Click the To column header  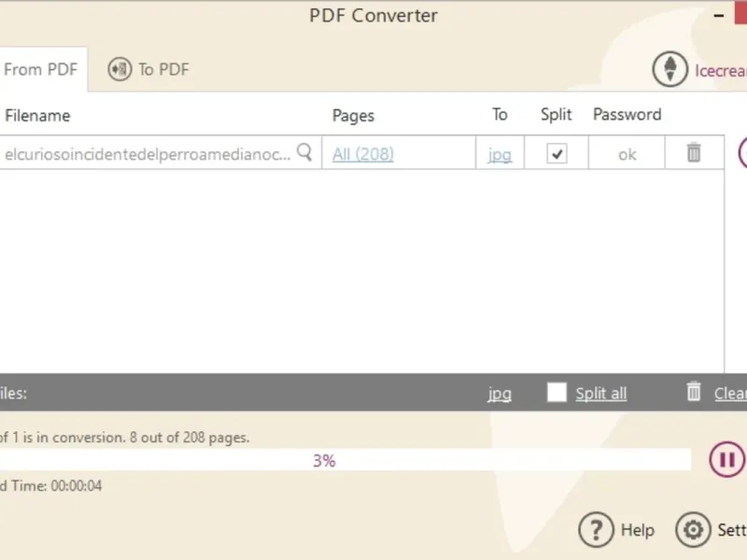point(500,114)
